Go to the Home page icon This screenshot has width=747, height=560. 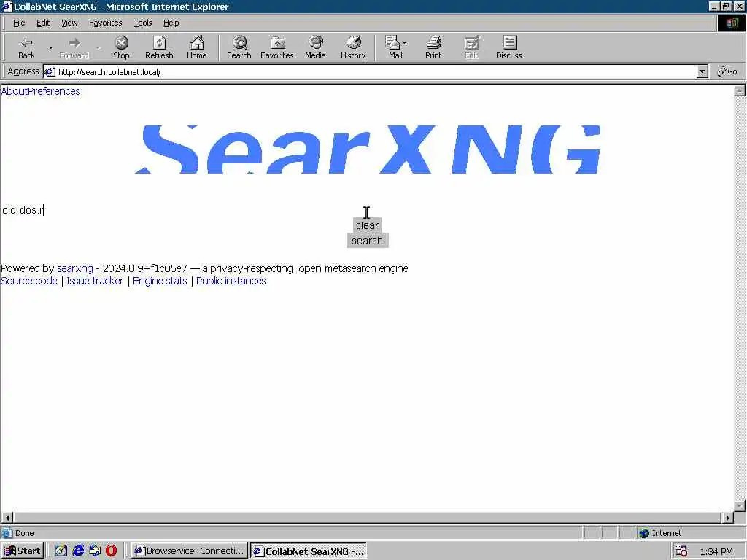pos(197,47)
